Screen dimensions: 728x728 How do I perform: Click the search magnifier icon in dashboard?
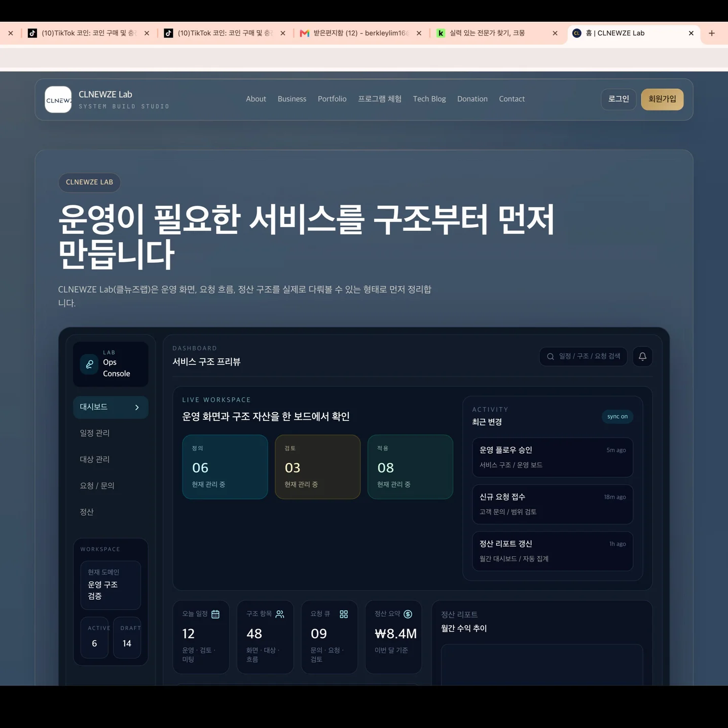point(550,356)
